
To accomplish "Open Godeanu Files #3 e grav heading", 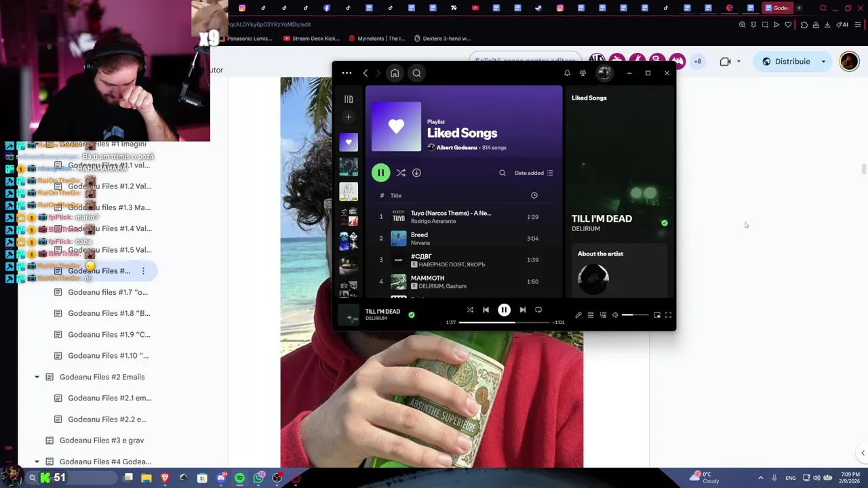I will pos(102,441).
